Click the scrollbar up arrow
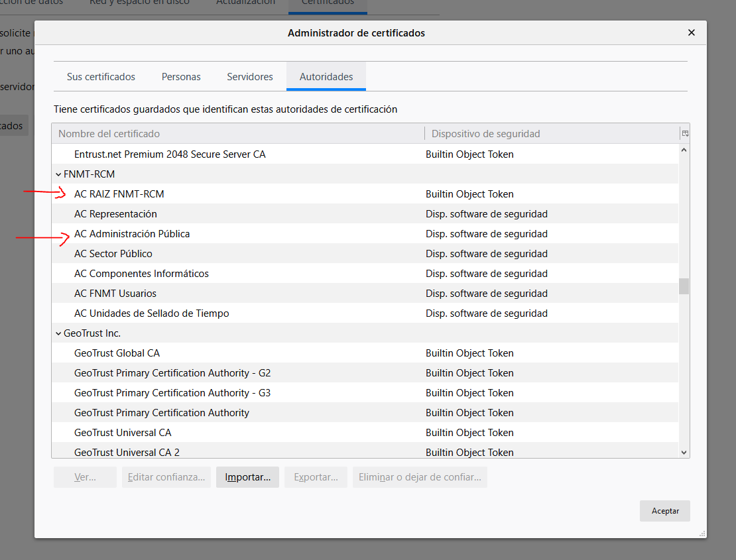This screenshot has width=736, height=560. [x=684, y=150]
